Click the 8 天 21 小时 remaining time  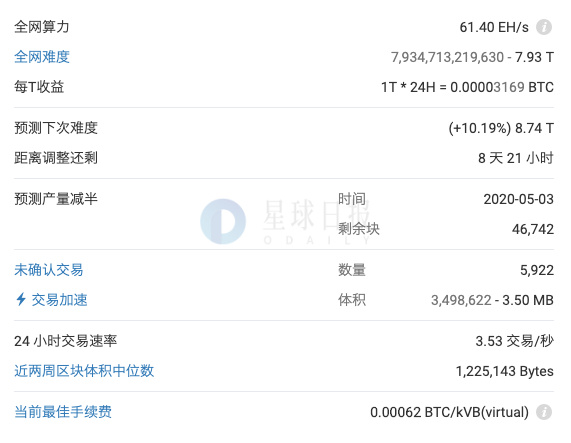pyautogui.click(x=516, y=158)
